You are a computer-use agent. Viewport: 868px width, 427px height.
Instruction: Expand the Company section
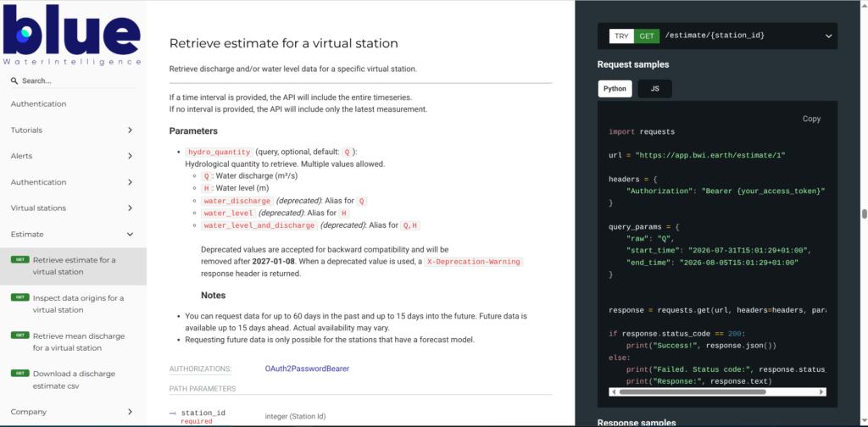(73, 412)
